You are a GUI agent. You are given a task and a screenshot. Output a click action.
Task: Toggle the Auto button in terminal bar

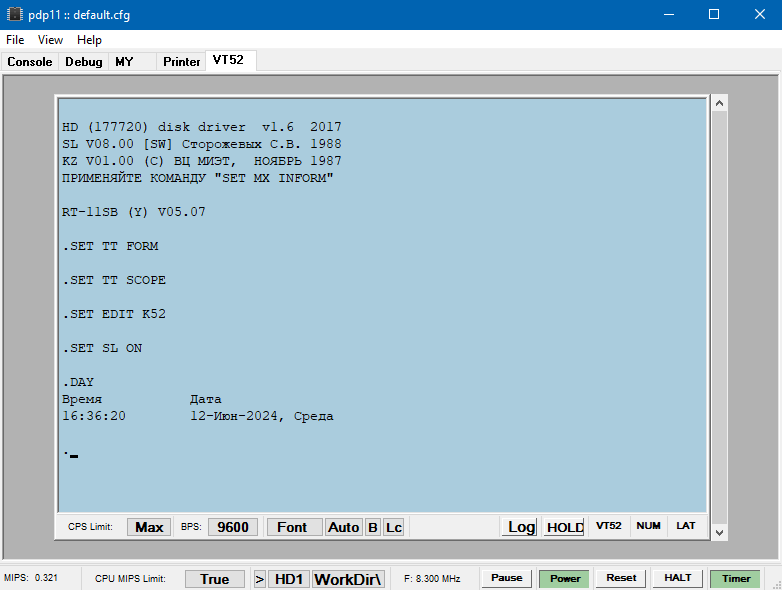point(344,527)
